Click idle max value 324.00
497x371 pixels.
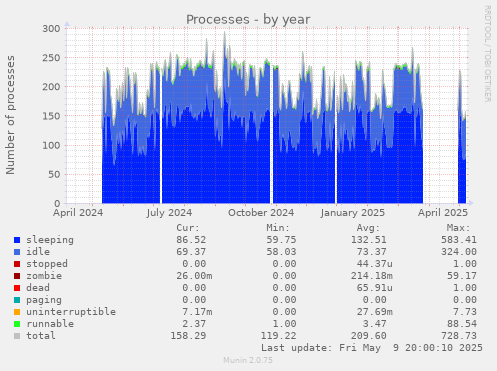tap(459, 252)
